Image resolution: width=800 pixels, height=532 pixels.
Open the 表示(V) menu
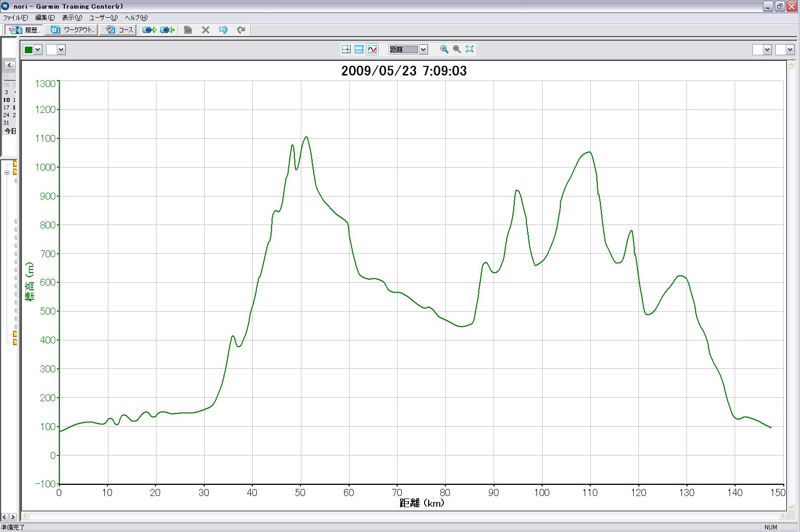pyautogui.click(x=72, y=17)
